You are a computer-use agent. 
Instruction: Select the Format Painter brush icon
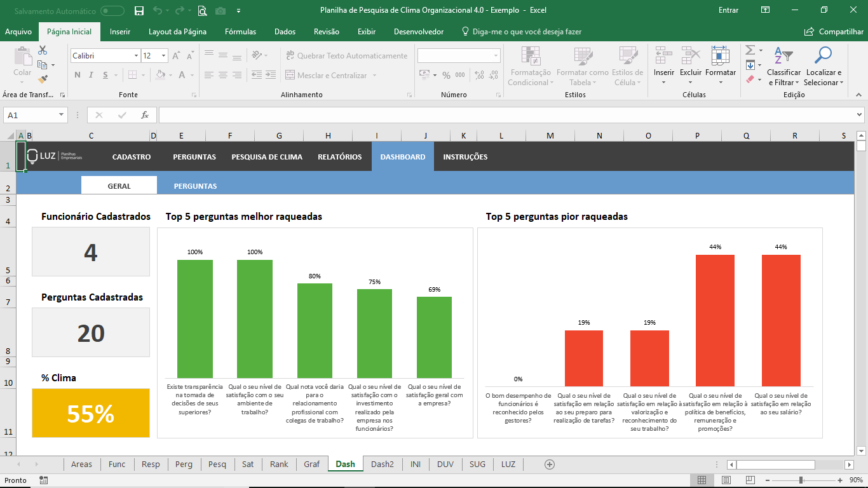pyautogui.click(x=43, y=79)
